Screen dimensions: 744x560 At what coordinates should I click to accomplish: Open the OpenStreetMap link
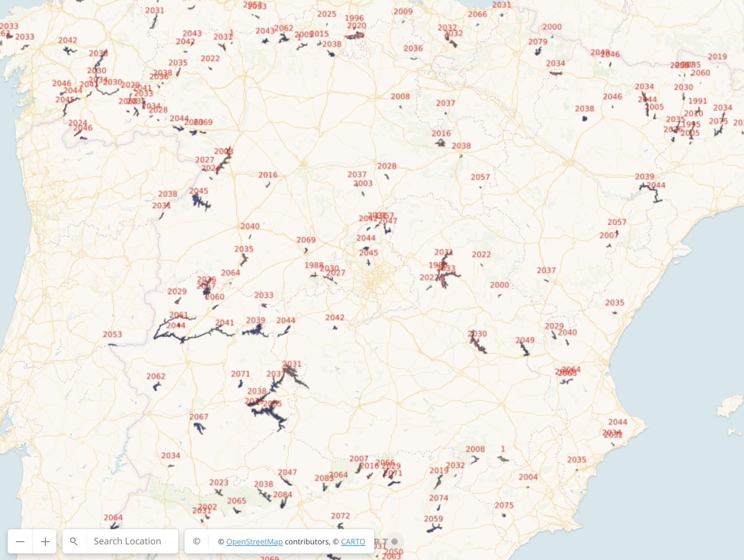(254, 542)
